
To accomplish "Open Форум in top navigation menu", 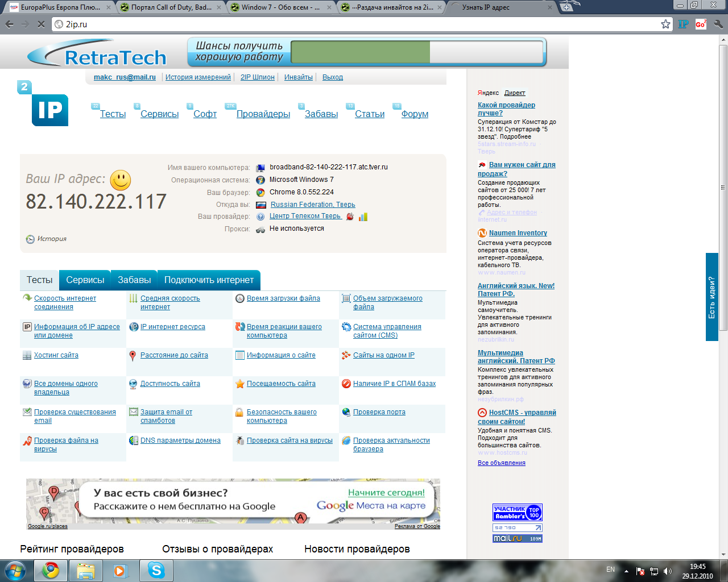I will (415, 114).
